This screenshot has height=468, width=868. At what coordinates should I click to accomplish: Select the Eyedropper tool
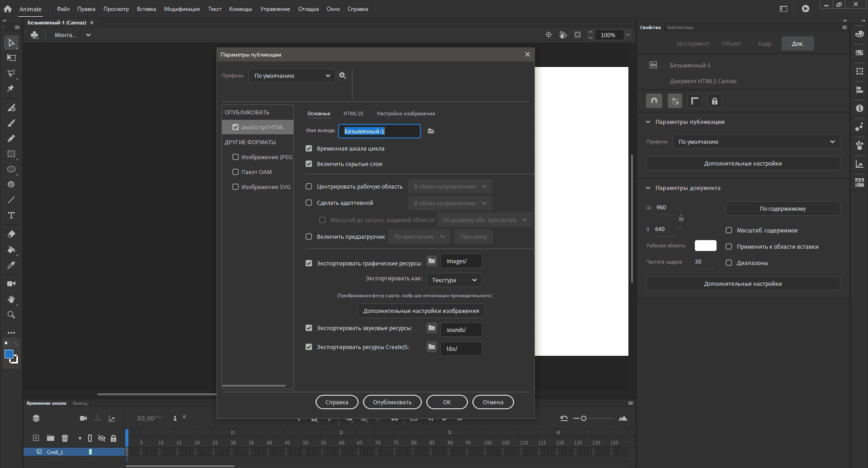(11, 265)
